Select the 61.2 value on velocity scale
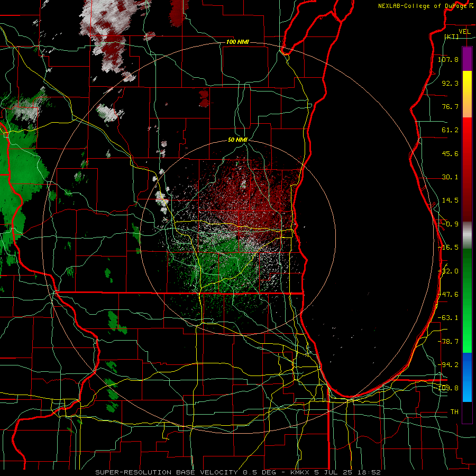 pos(450,130)
